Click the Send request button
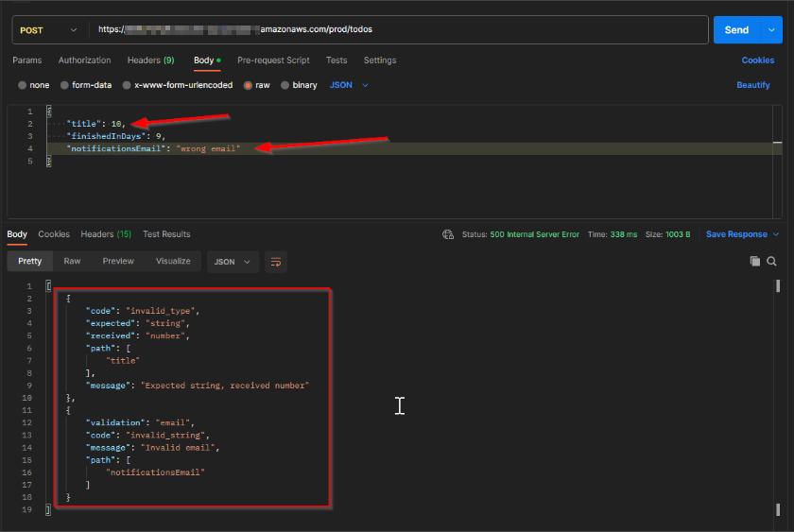The width and height of the screenshot is (794, 532). click(736, 30)
